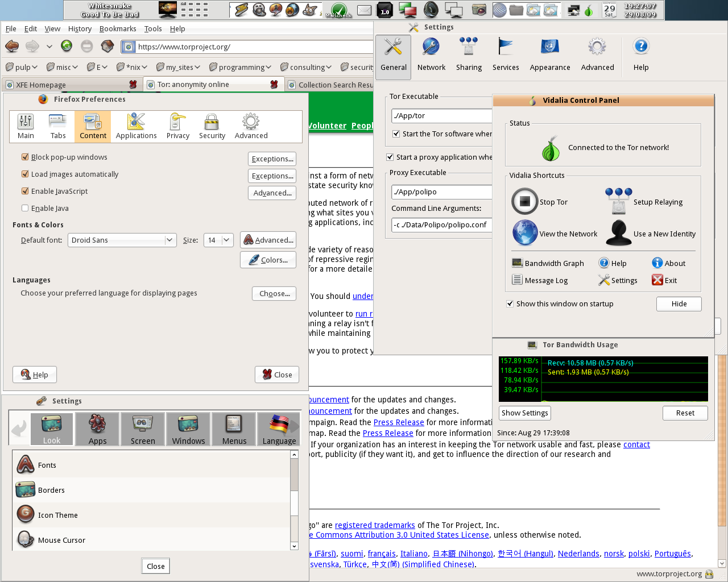Expand my_sites bookmarks folder
Screen dimensions: 728x582
tap(178, 67)
